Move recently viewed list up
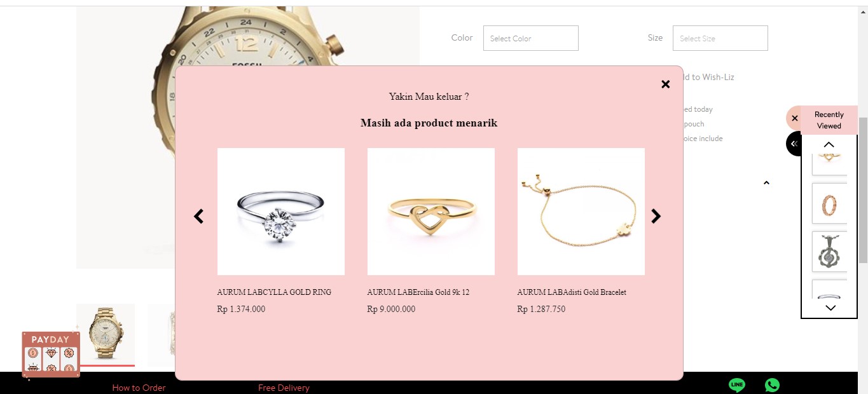 pos(829,144)
